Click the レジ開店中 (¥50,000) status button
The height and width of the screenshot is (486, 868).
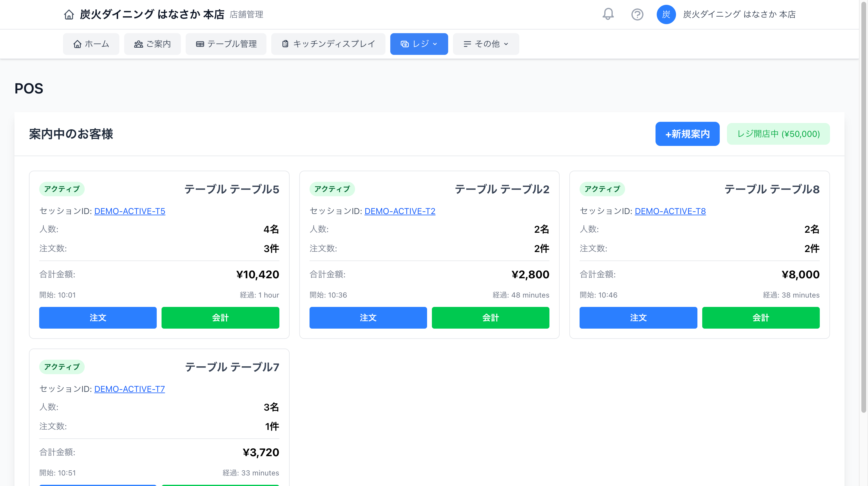(778, 134)
